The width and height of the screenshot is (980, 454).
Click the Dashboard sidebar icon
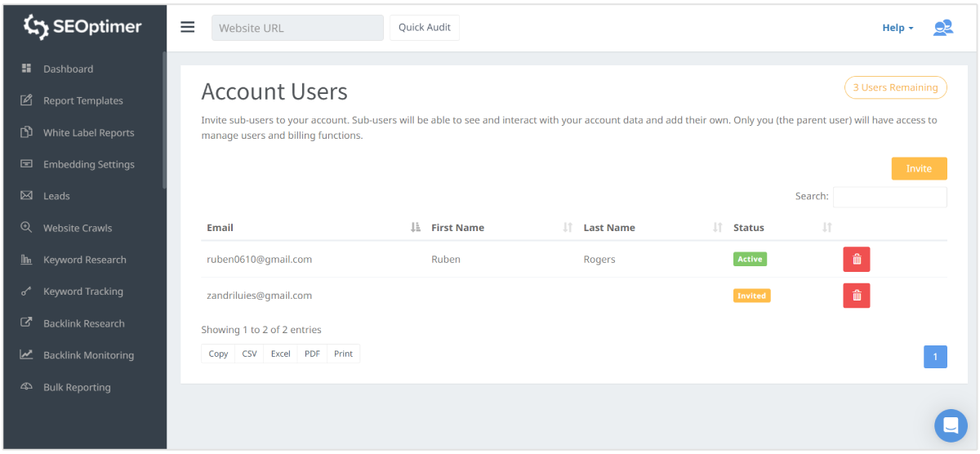[x=26, y=69]
